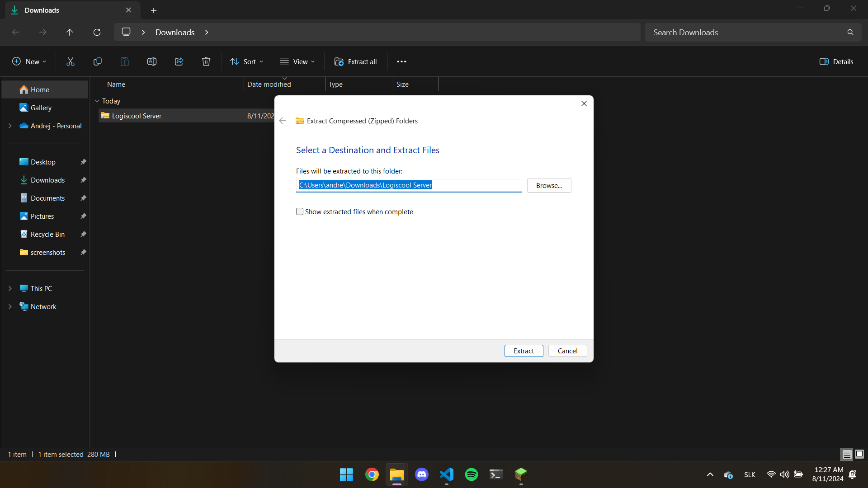Open OneDrive cloud icon in system tray
Screen dimensions: 868x488
coord(728,475)
